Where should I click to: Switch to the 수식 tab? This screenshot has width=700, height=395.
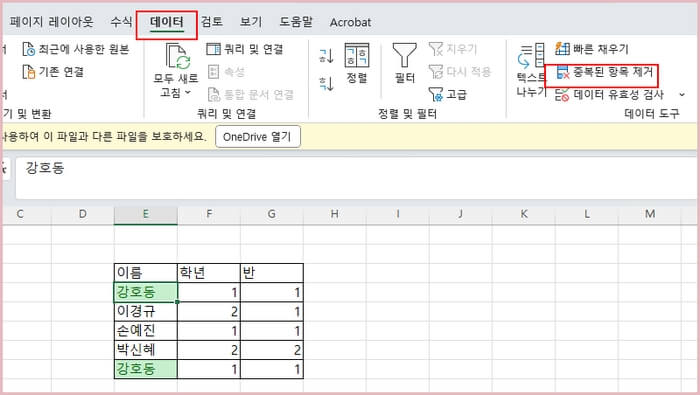[x=121, y=22]
